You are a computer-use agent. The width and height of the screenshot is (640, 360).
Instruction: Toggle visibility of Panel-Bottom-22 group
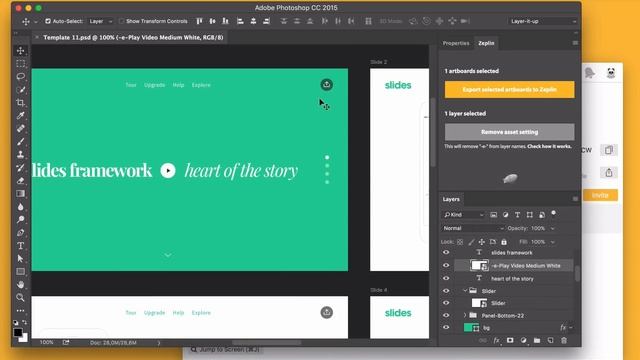pyautogui.click(x=446, y=316)
